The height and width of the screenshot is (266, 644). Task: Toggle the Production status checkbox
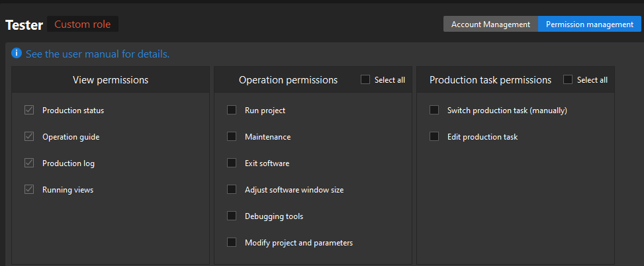[29, 111]
